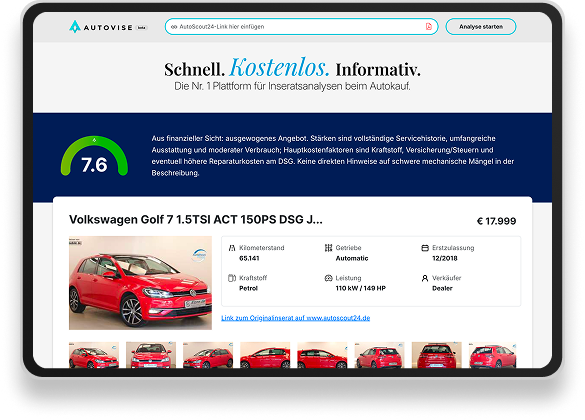585x420 pixels.
Task: Click the Erstzulassung label
Action: [x=453, y=248]
